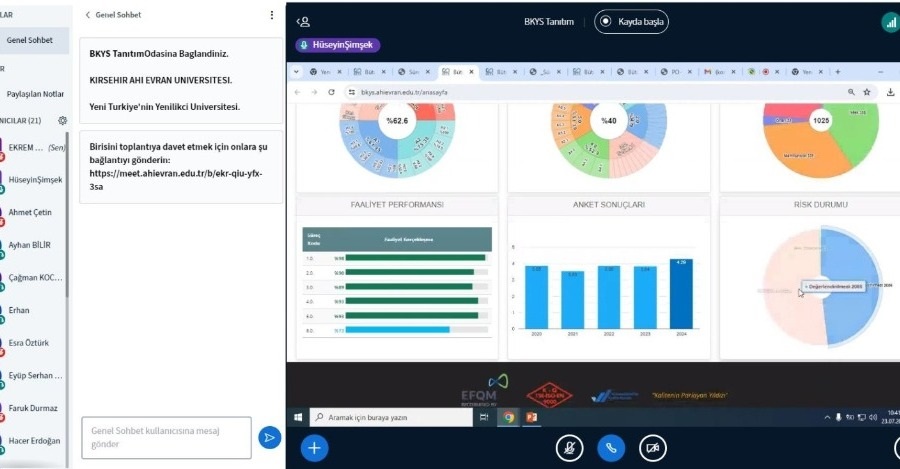Open chat options three-dot menu
Screen dimensions: 900x469
click(271, 15)
